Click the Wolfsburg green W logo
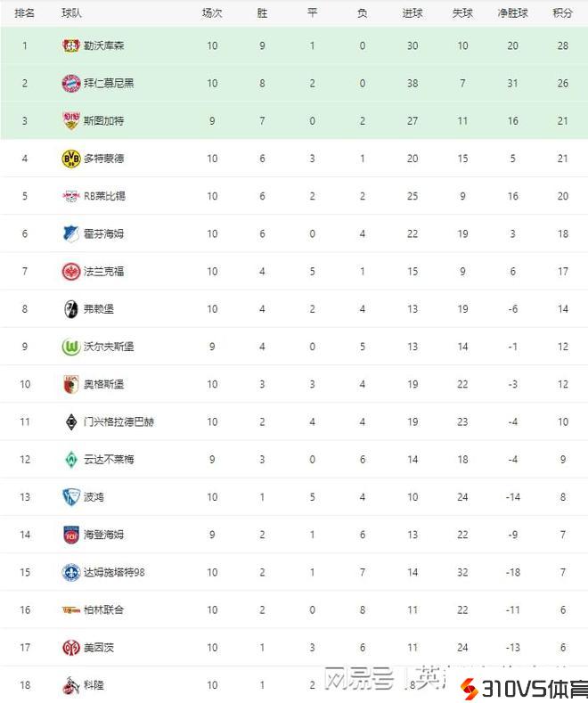Image resolution: width=588 pixels, height=703 pixels. (71, 347)
